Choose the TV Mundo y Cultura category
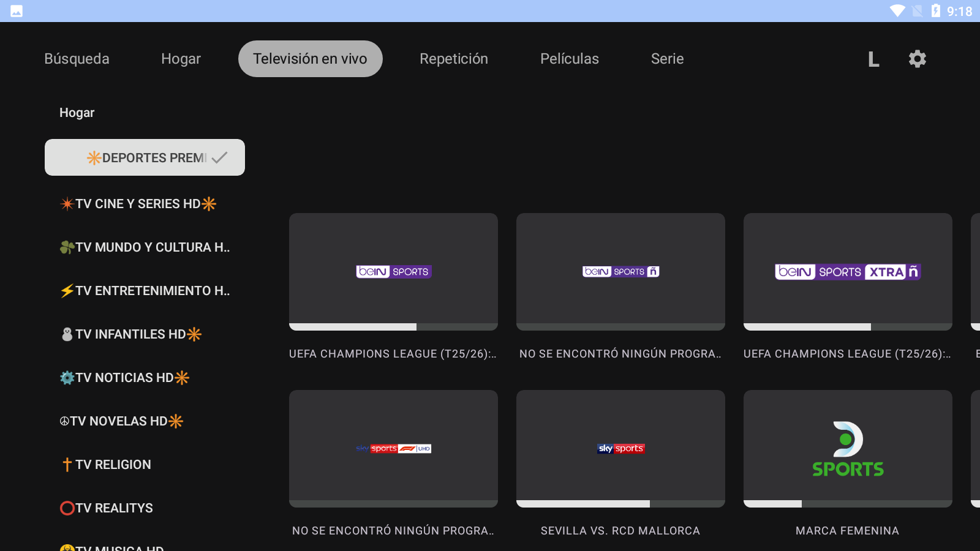Viewport: 980px width, 551px height. point(145,247)
